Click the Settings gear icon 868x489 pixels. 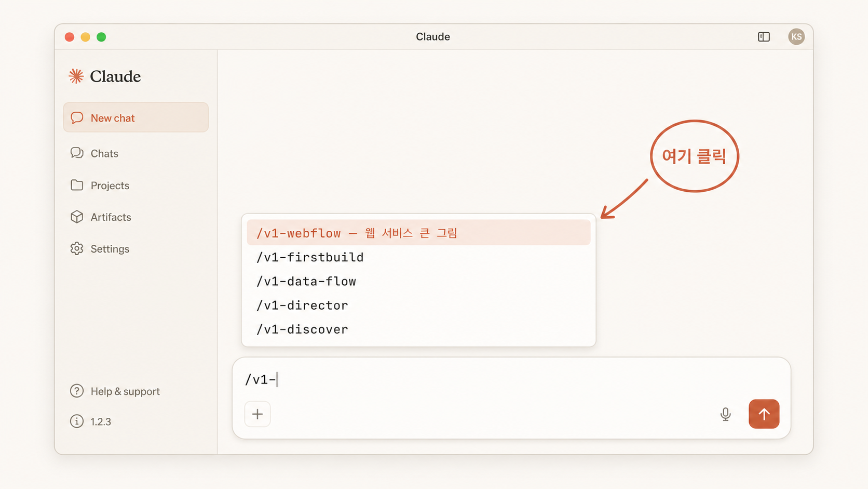[77, 248]
